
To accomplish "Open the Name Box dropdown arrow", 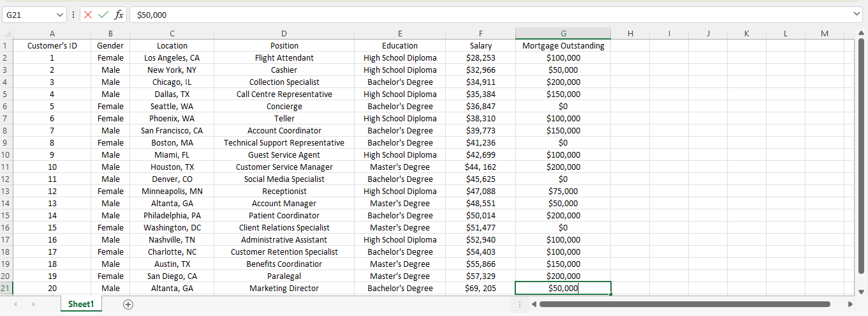I will [x=60, y=15].
